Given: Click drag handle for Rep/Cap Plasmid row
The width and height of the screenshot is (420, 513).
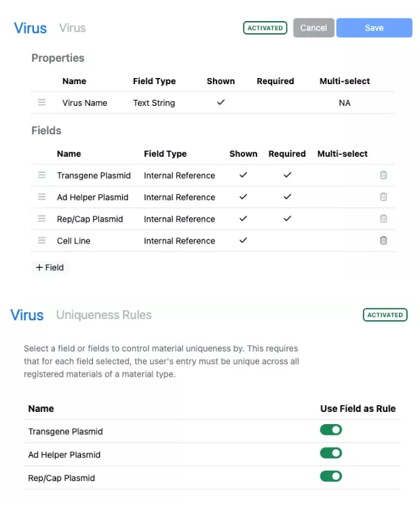Looking at the screenshot, I should (x=41, y=218).
